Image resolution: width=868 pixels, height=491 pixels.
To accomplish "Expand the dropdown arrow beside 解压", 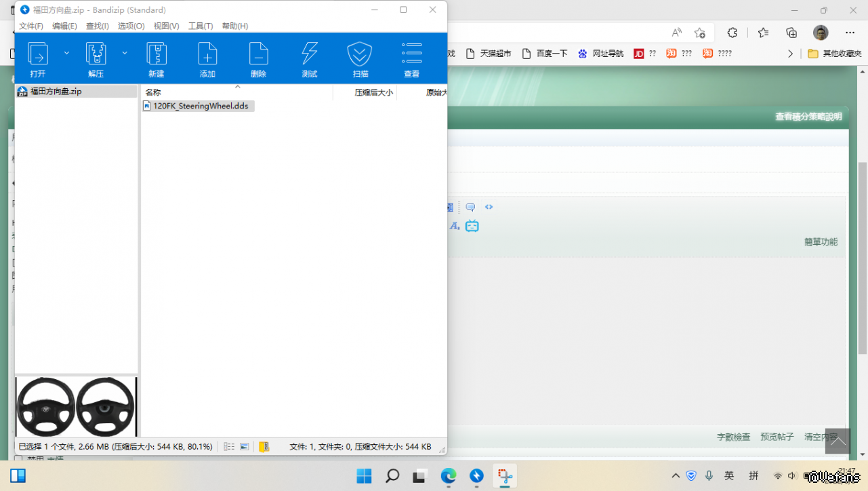I will tap(125, 53).
